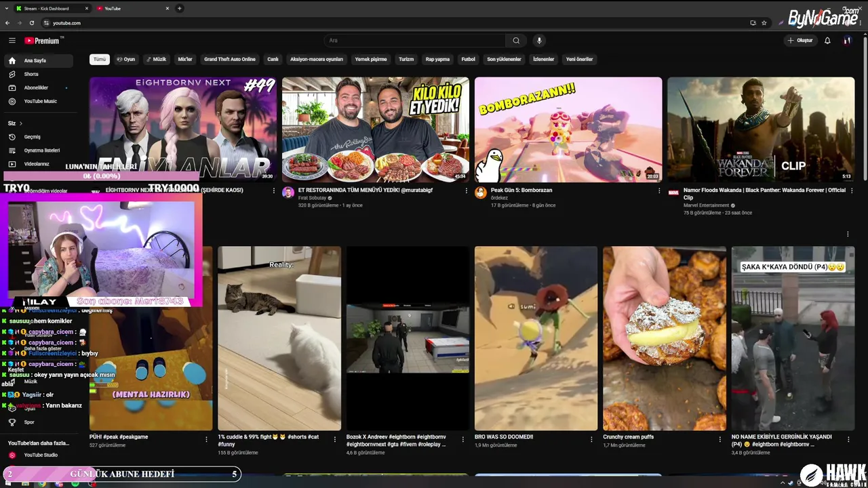Select the Futbol filter chip
868x488 pixels.
(x=469, y=60)
